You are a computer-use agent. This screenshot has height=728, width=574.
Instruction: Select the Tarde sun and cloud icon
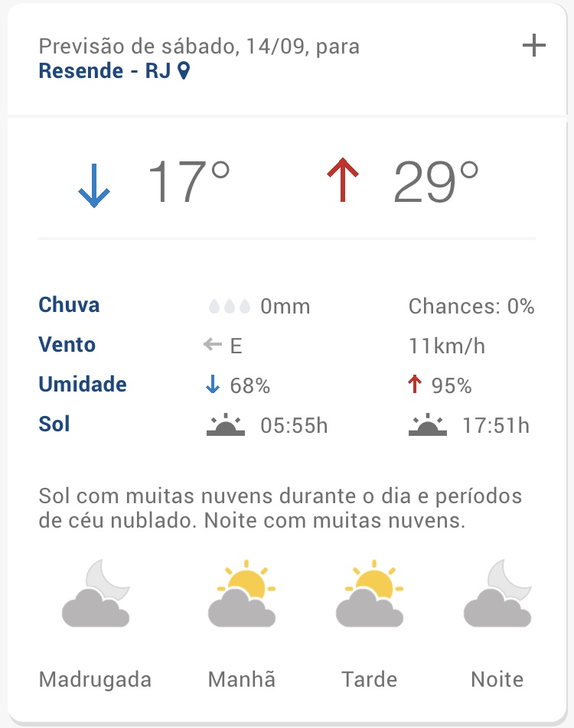(370, 594)
